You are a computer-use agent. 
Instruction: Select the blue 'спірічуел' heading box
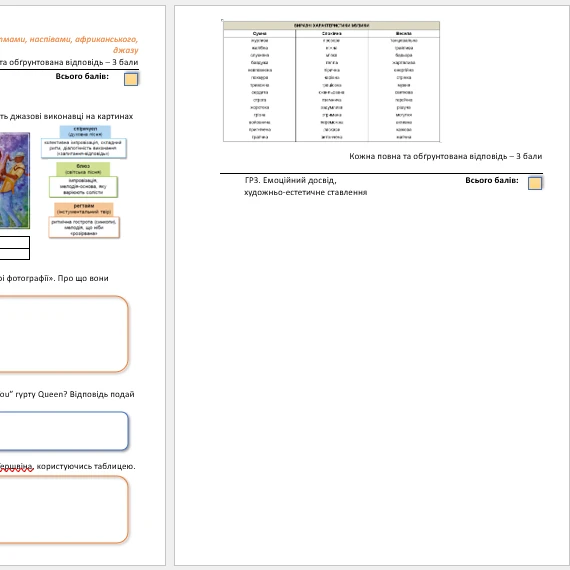85,132
